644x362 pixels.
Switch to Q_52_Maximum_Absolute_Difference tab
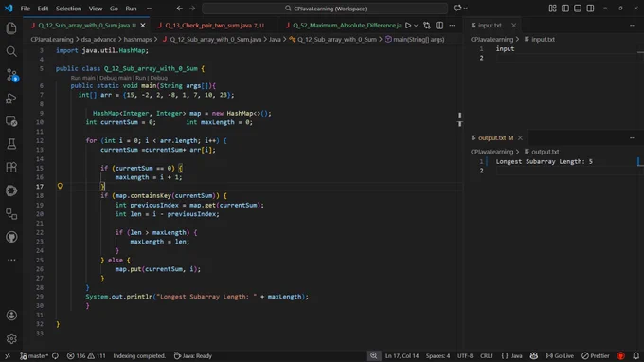343,26
